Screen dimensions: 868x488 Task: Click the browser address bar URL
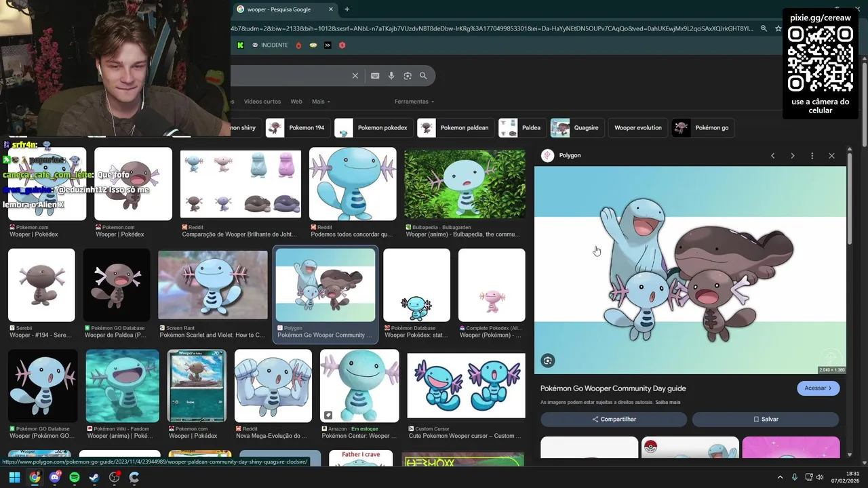click(492, 28)
